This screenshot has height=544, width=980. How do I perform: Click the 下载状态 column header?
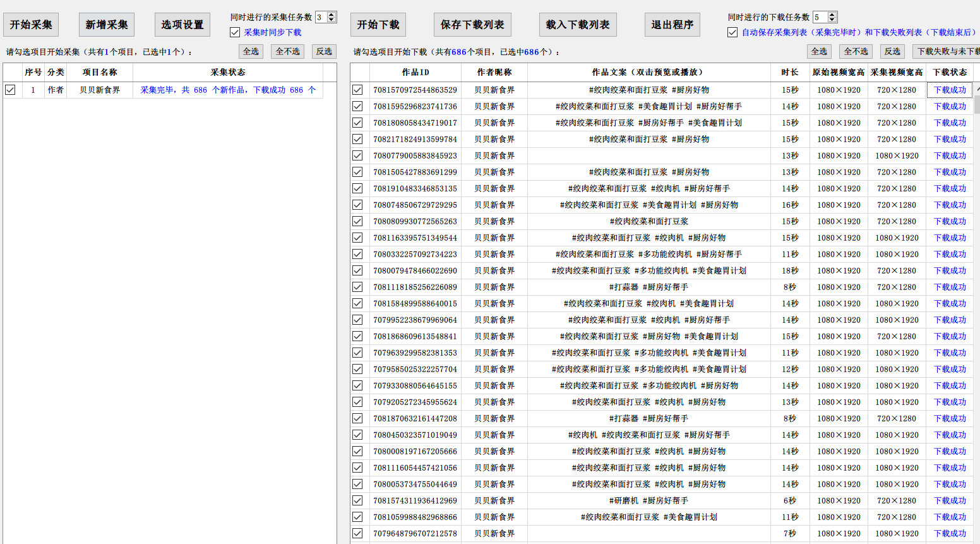tap(950, 72)
